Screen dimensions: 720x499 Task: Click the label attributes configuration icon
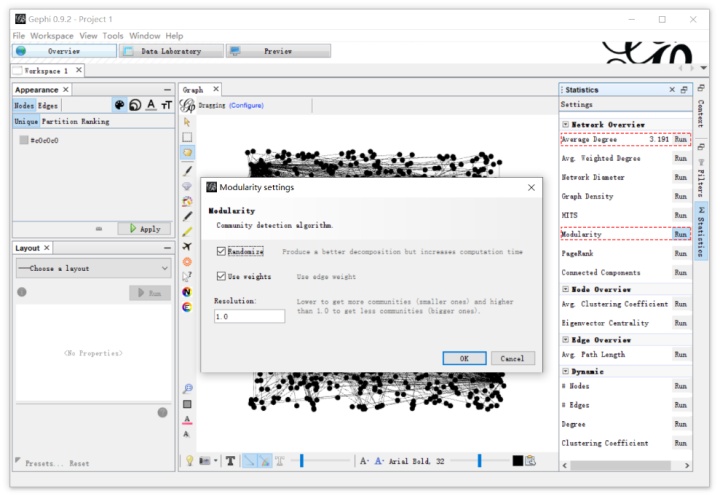pyautogui.click(x=530, y=460)
